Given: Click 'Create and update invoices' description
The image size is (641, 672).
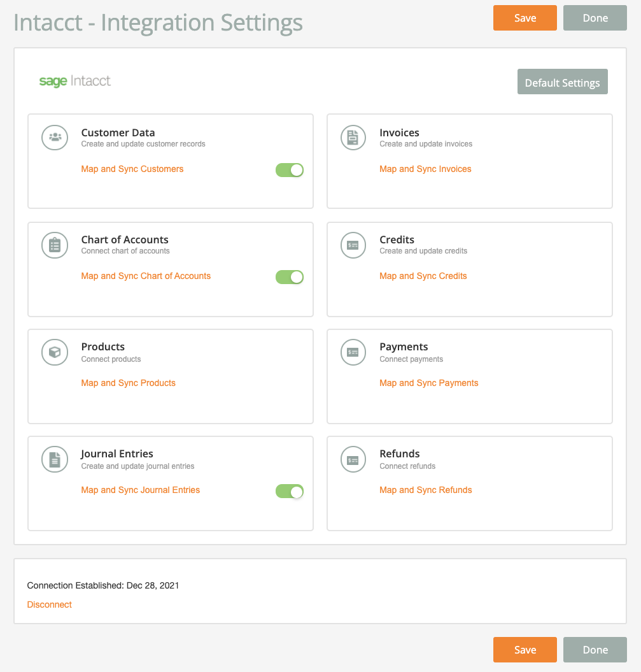Looking at the screenshot, I should pyautogui.click(x=426, y=144).
